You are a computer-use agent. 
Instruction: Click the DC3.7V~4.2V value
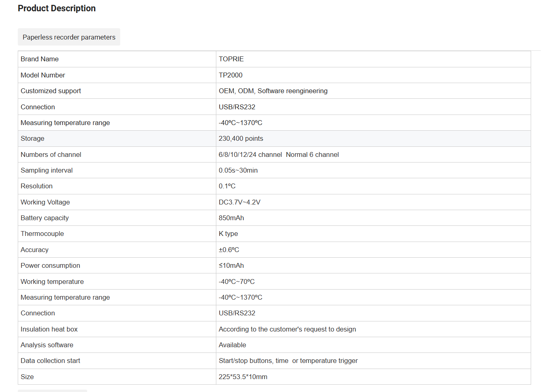(x=240, y=202)
